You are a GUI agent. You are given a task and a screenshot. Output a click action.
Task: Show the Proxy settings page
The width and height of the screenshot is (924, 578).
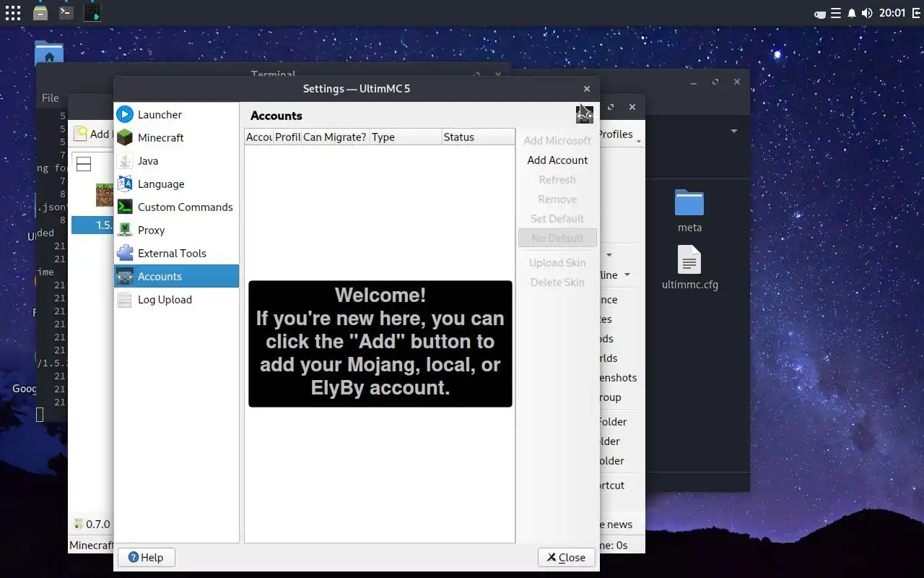point(176,230)
